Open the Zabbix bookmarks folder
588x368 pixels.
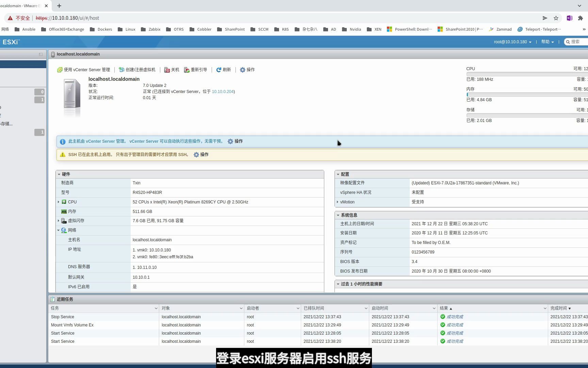click(x=151, y=29)
